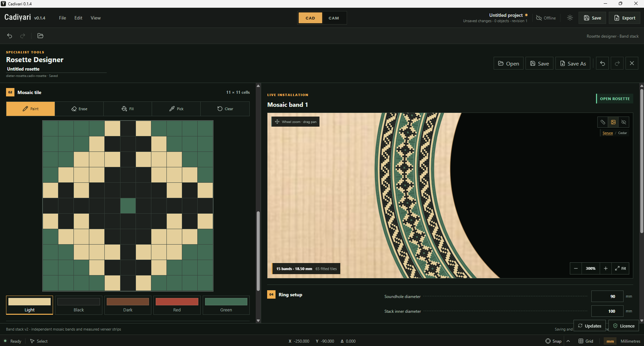Click the main toolbar redo arrow
This screenshot has width=644, height=346.
[23, 36]
